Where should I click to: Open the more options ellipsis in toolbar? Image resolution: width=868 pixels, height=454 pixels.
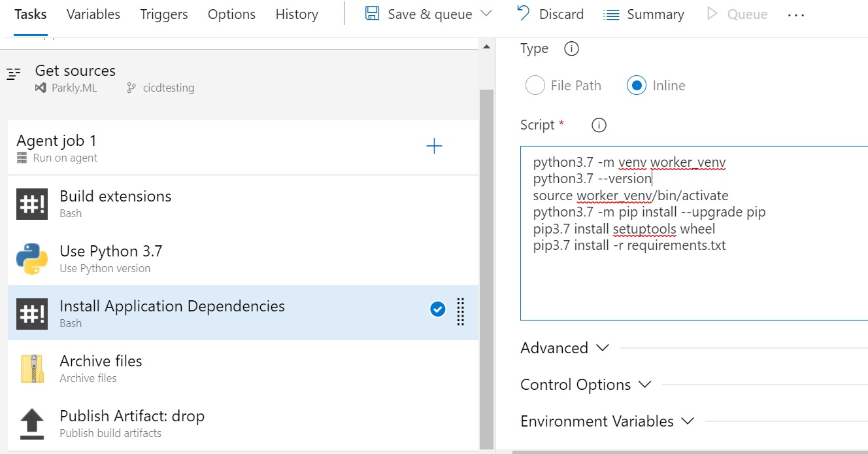(795, 15)
